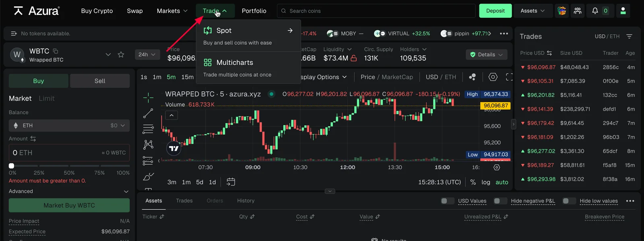Copy the WBTC token address
The image size is (644, 241).
[x=56, y=51]
